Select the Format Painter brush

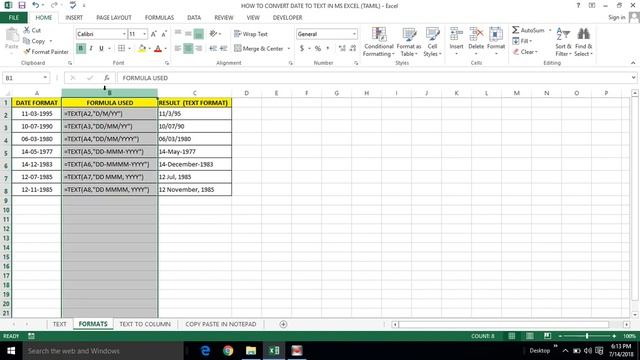click(46, 52)
